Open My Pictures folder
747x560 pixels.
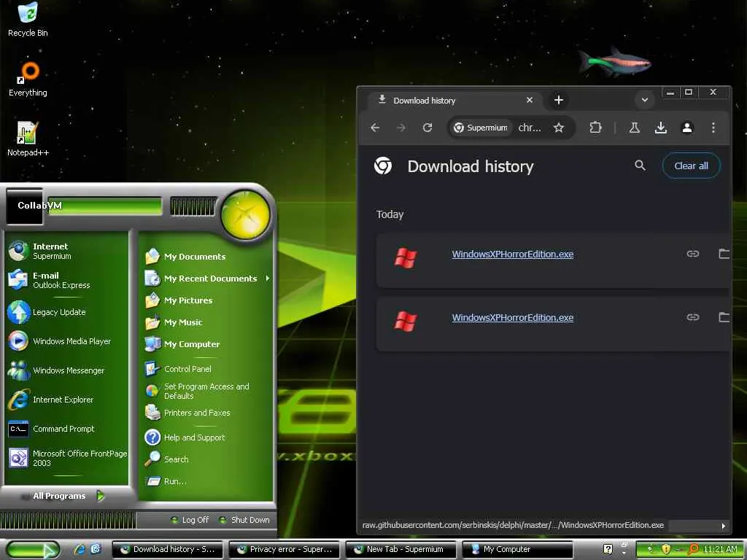click(206, 300)
